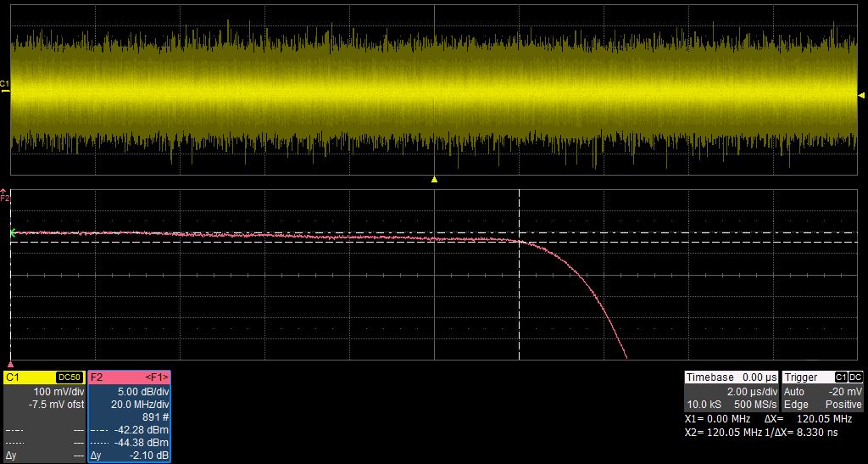Click the DC coupling badge in the Trigger box
Screen dimensions: 868x464
tap(856, 377)
